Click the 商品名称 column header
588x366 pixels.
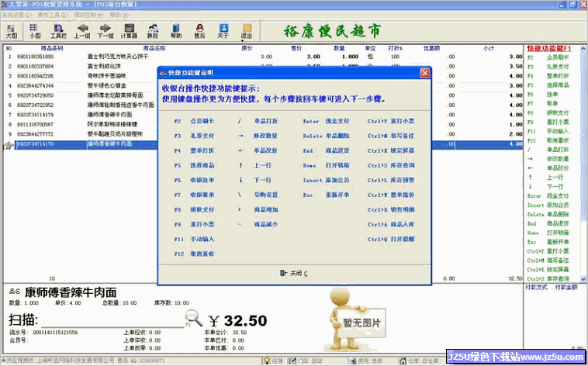154,48
